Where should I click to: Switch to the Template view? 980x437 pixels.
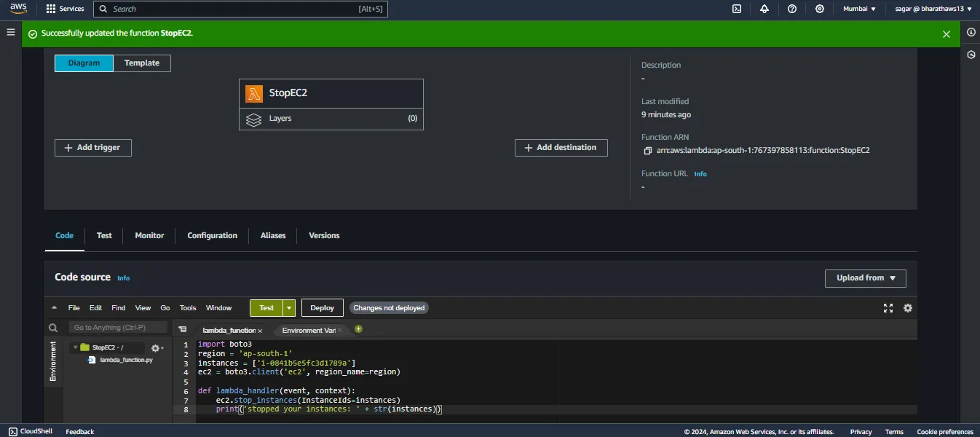[142, 63]
